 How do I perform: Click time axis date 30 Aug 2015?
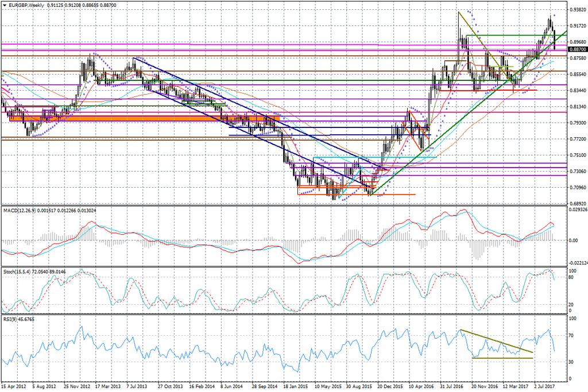click(358, 385)
